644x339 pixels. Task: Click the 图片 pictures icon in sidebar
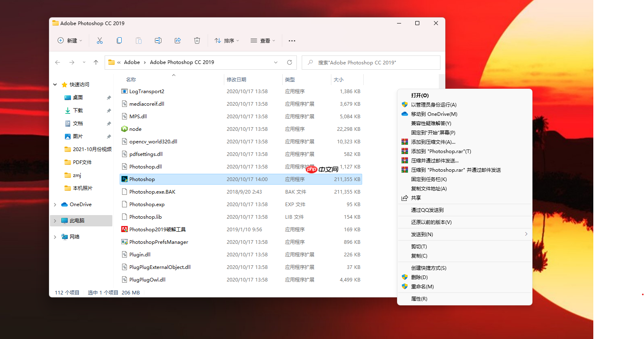point(68,136)
